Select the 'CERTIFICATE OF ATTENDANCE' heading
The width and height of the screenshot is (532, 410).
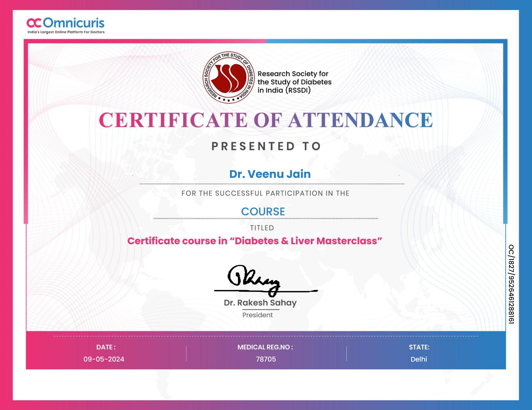pos(266,120)
